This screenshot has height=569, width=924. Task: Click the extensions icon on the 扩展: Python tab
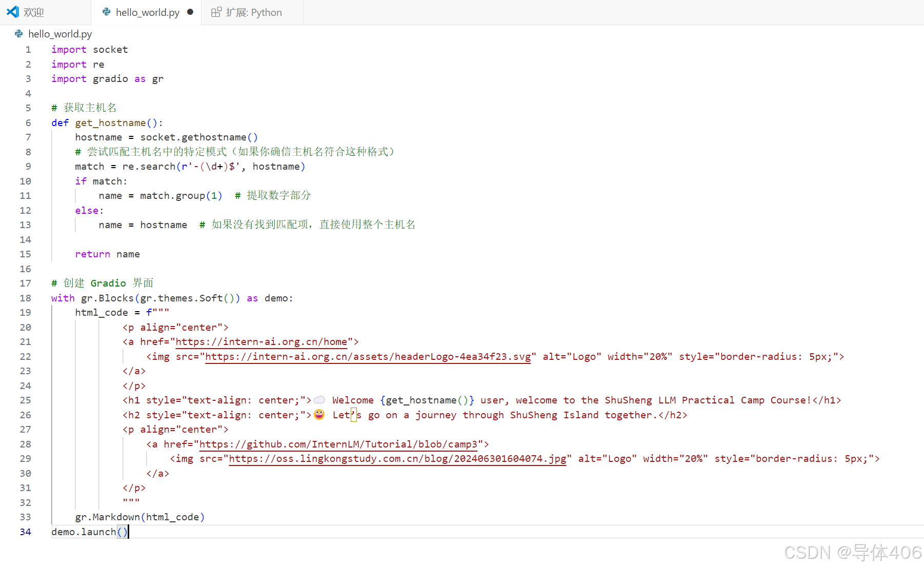pos(216,12)
